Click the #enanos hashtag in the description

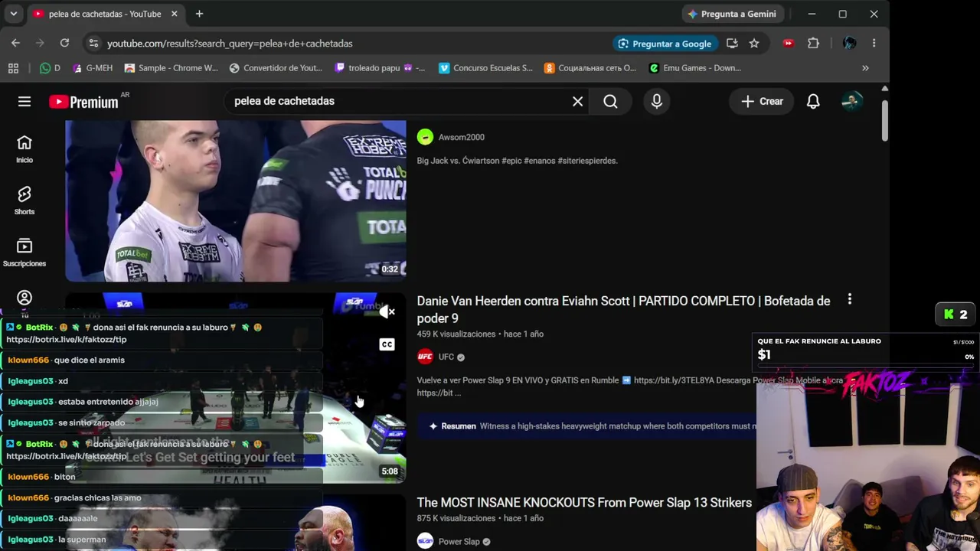point(540,161)
